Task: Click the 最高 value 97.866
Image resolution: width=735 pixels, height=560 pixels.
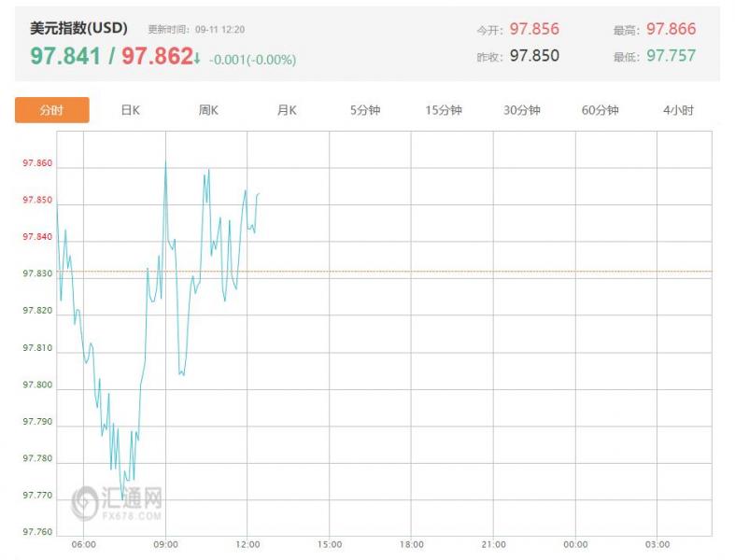Action: point(671,29)
